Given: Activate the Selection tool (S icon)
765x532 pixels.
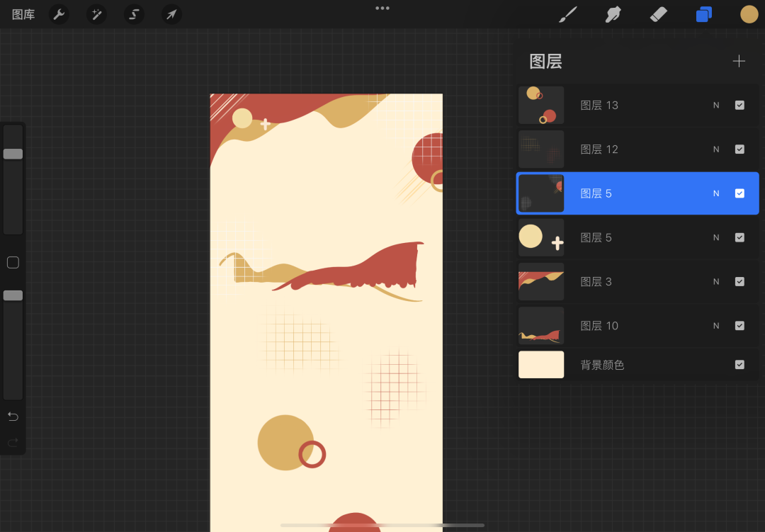Looking at the screenshot, I should (134, 14).
